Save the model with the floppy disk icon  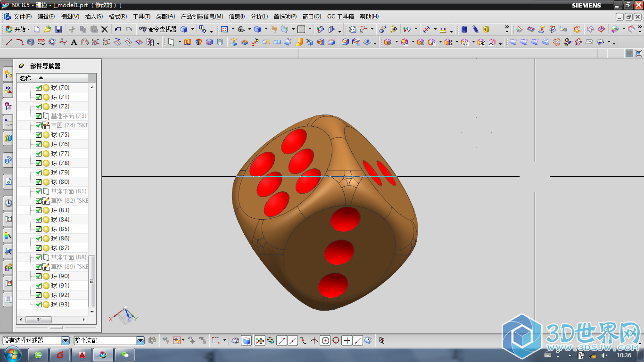pyautogui.click(x=58, y=29)
